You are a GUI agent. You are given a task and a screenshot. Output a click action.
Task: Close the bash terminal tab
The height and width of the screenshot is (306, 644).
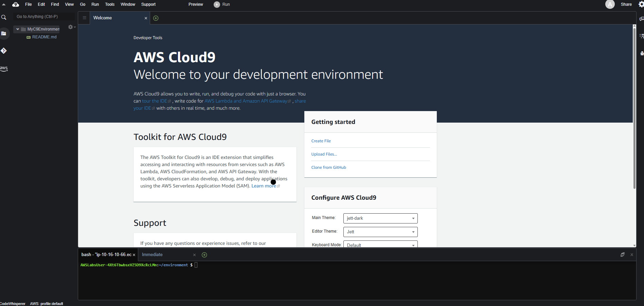tap(134, 255)
